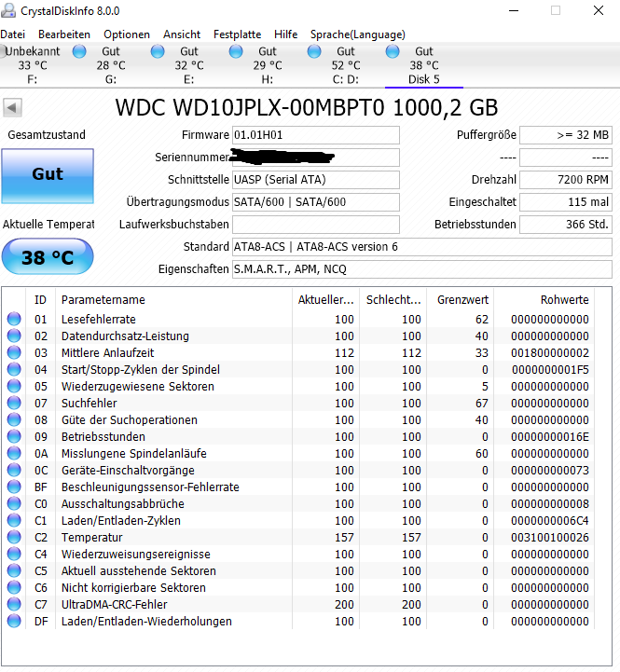Select the Disk 5 tab
The image size is (620, 672).
coord(424,65)
